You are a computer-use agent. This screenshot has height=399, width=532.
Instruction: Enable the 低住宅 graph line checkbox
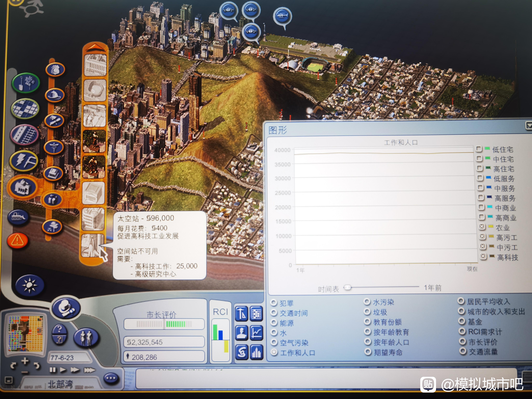click(x=479, y=149)
